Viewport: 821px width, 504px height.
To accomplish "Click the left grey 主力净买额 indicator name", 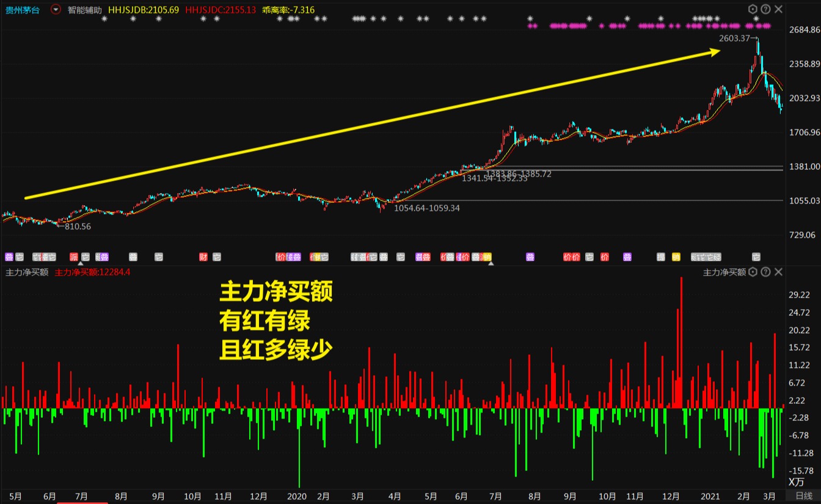I will [x=26, y=272].
